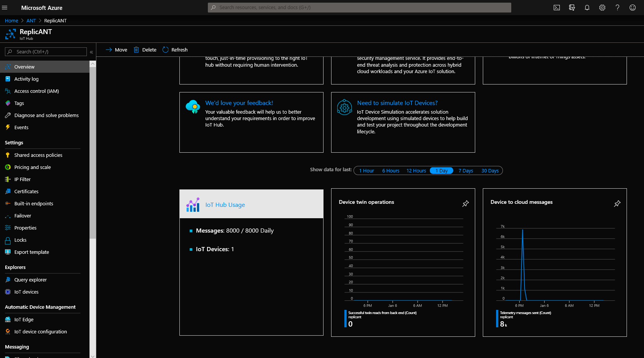Click the Diagnose wrench icon
Image resolution: width=644 pixels, height=358 pixels.
tap(8, 115)
